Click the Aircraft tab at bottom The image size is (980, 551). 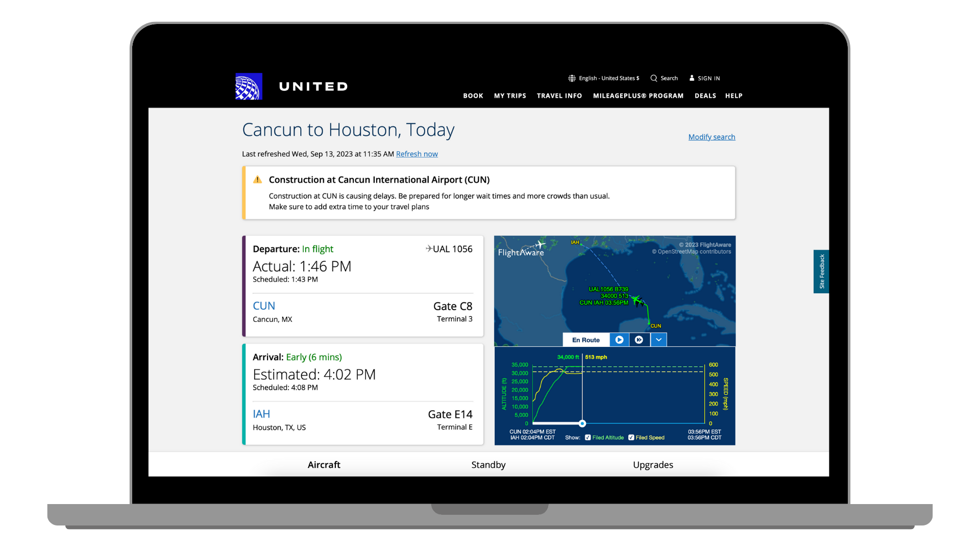[324, 464]
